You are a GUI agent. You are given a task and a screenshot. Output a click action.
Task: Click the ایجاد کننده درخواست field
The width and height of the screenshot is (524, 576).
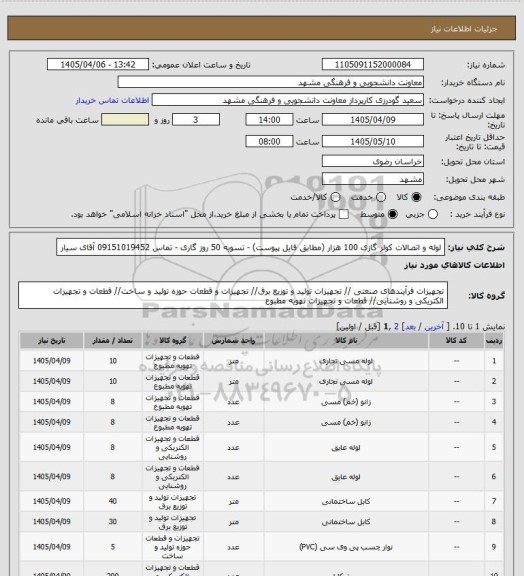coord(288,100)
